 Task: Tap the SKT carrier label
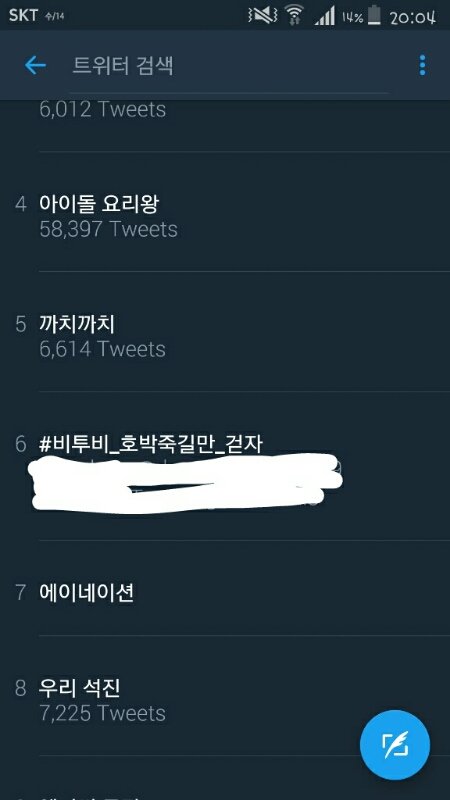pyautogui.click(x=23, y=15)
